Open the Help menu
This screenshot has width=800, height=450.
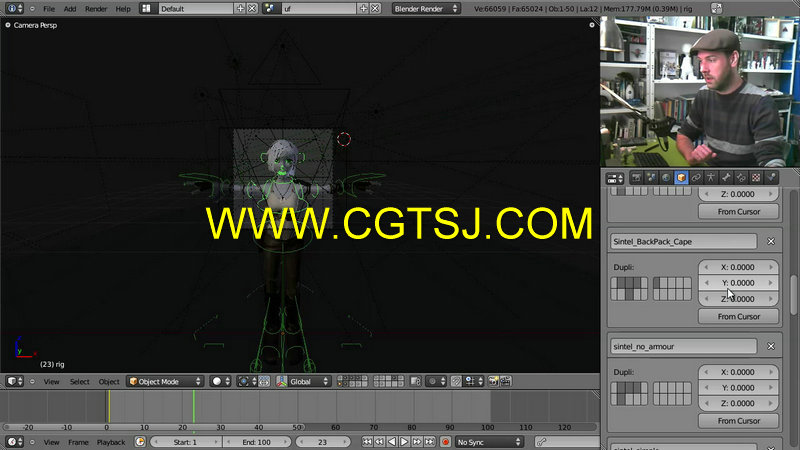coord(123,9)
